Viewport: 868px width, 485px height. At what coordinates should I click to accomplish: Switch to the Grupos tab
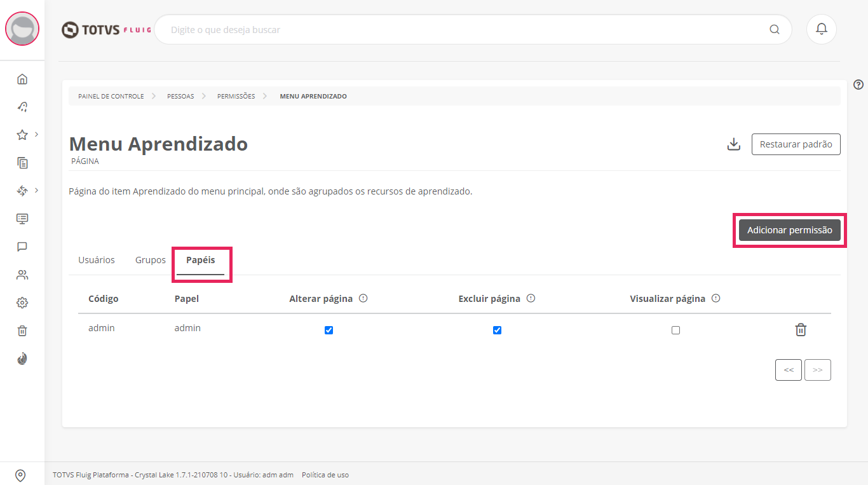tap(151, 260)
